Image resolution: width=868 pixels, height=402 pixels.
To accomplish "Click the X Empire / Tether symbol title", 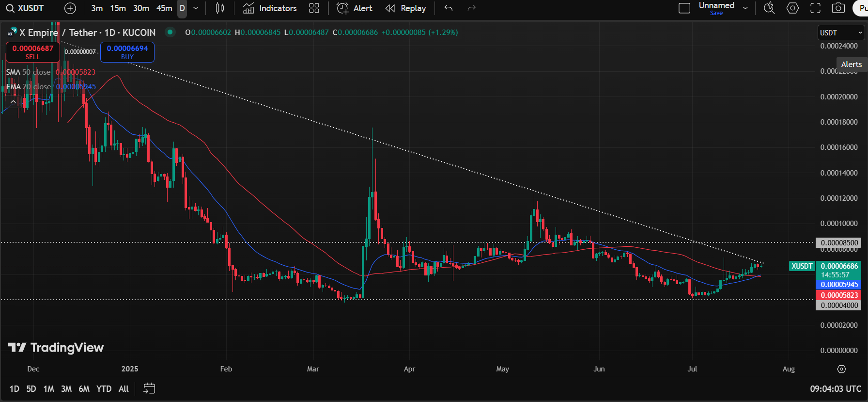I will tap(88, 32).
